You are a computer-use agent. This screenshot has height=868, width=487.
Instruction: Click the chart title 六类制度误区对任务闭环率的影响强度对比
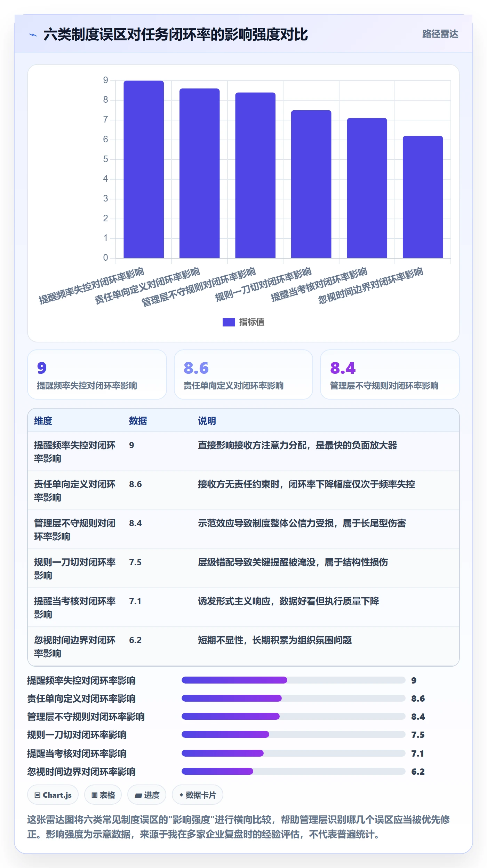coord(176,34)
